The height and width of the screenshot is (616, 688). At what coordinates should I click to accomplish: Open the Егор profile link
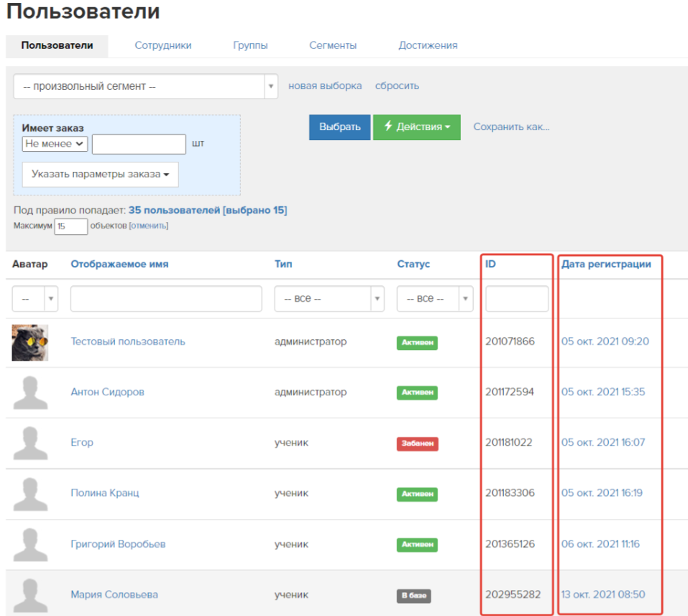pos(82,443)
